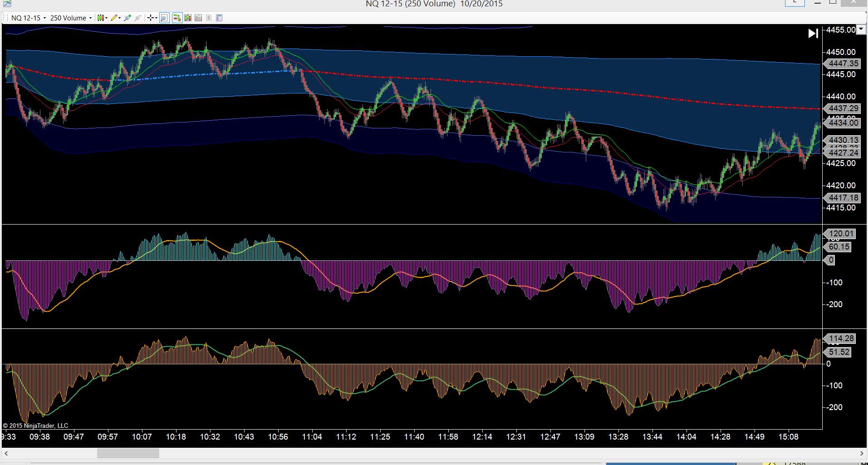
Task: Open the indicators chart icon
Action: [x=198, y=18]
